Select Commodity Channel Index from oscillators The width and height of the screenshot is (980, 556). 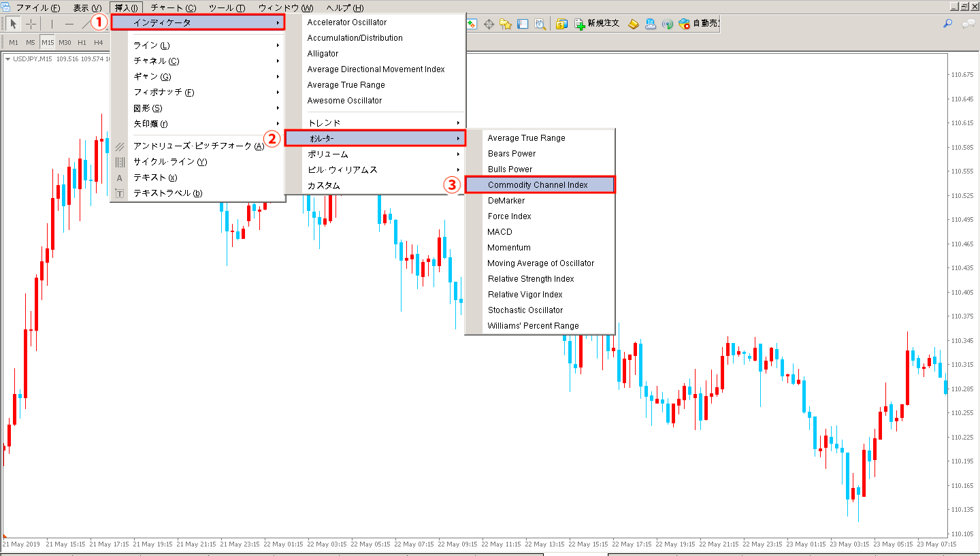coord(539,185)
